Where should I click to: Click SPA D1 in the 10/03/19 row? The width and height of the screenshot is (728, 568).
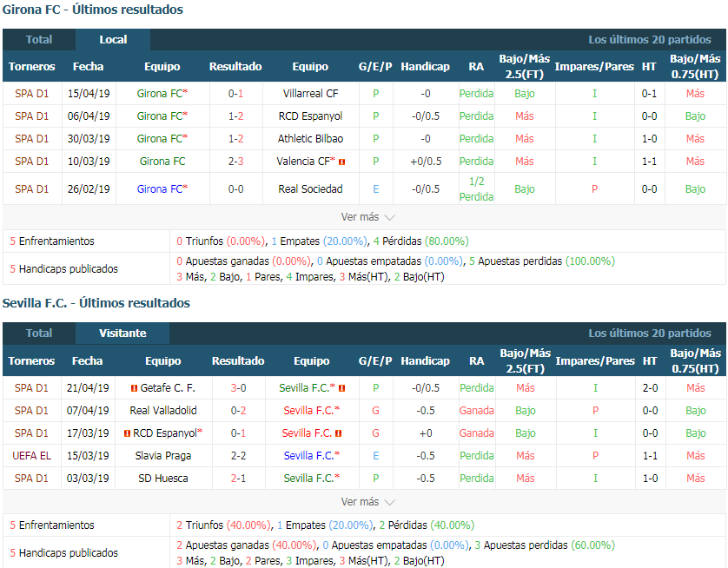click(x=31, y=162)
